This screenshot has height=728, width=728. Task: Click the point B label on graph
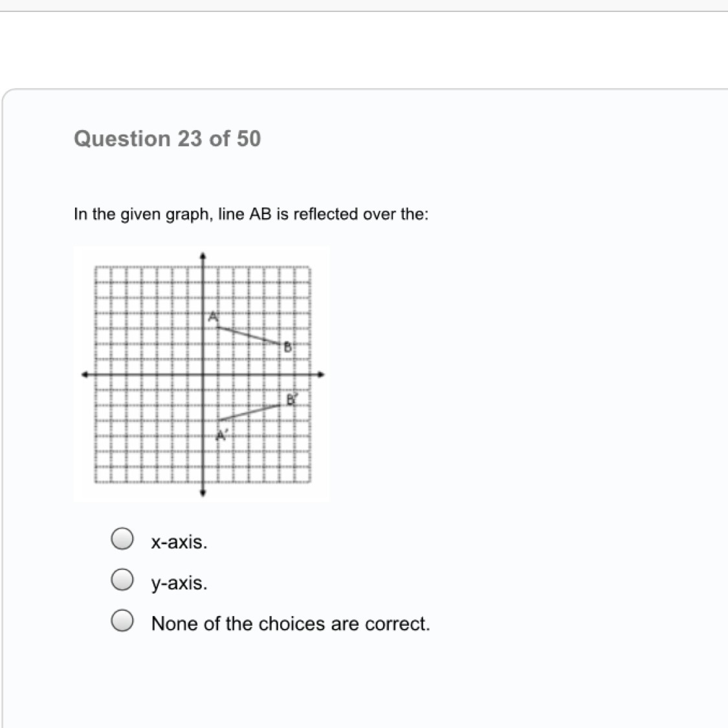(288, 347)
